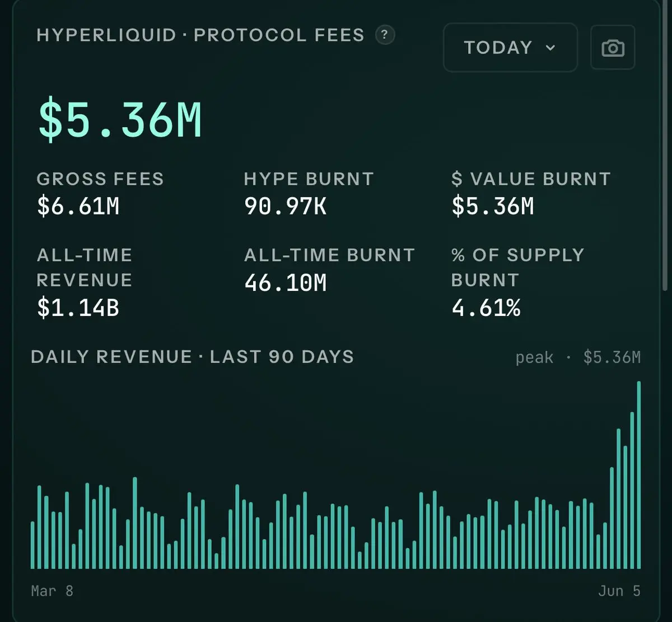Click the 4.61% supply burnt value

tap(486, 308)
